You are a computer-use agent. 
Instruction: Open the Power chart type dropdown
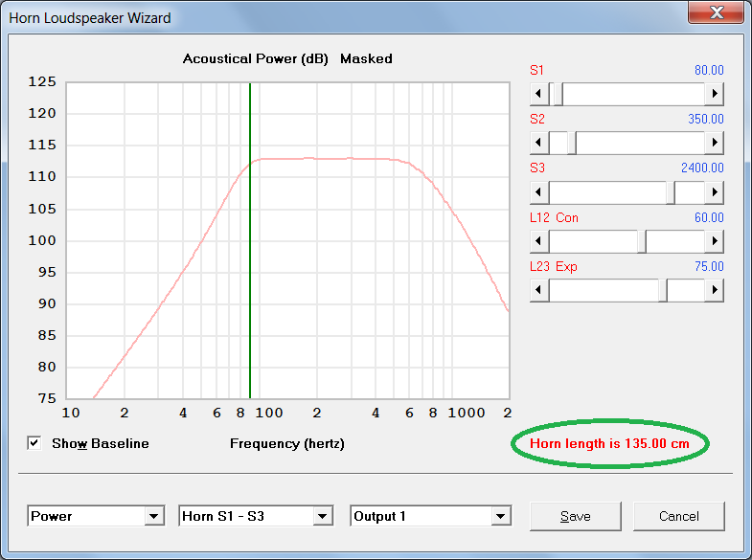(153, 516)
